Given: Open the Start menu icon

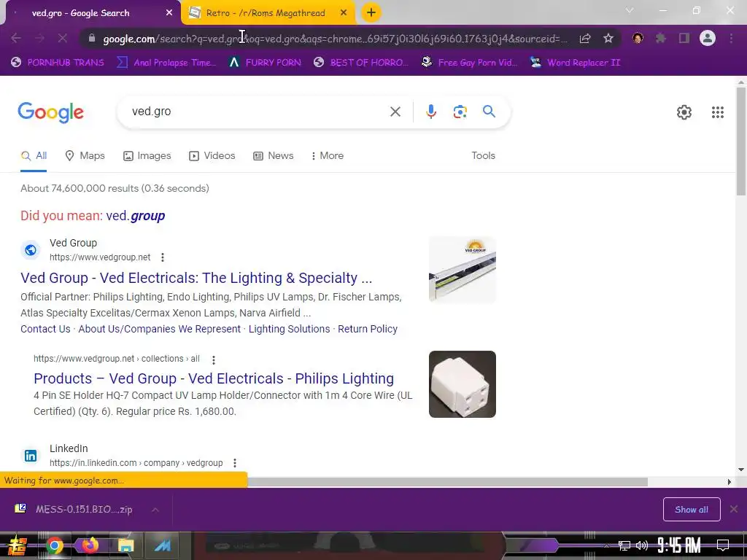Looking at the screenshot, I should [16, 545].
